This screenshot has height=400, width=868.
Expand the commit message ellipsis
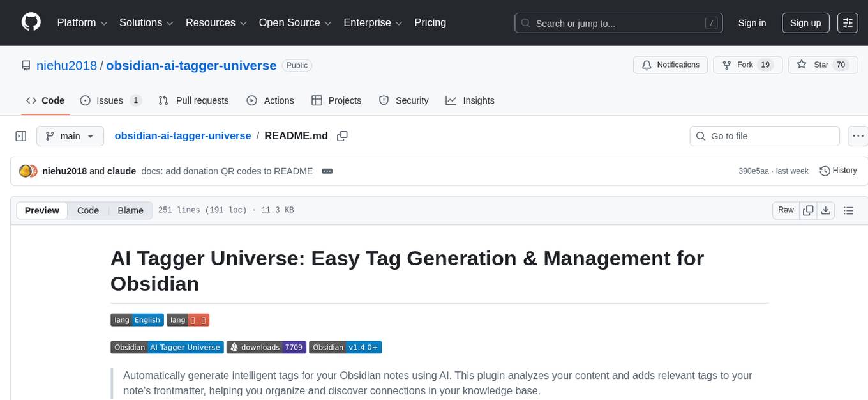(x=327, y=171)
